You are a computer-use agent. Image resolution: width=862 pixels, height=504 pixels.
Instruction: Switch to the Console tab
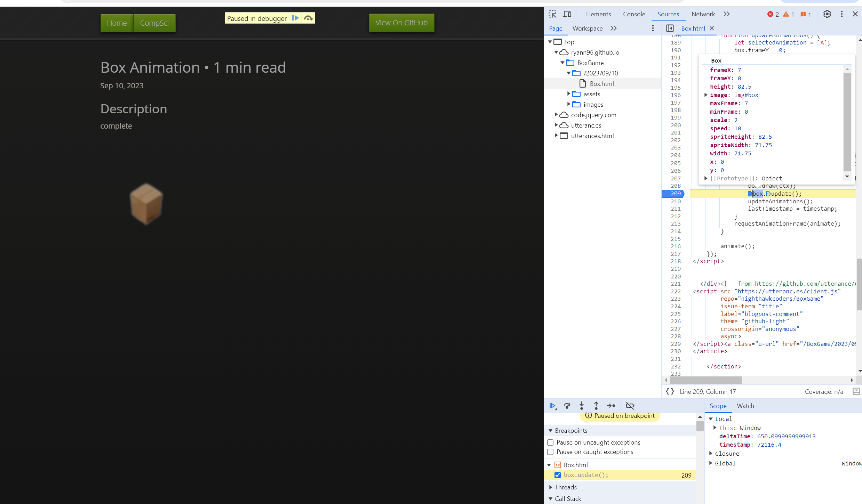point(634,14)
